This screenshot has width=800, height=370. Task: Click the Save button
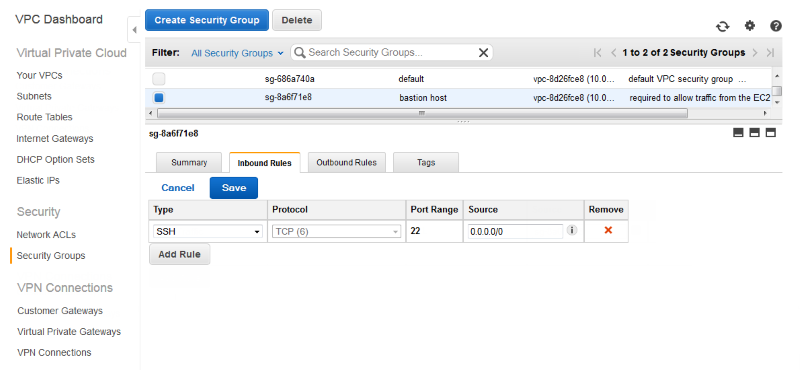click(x=234, y=188)
